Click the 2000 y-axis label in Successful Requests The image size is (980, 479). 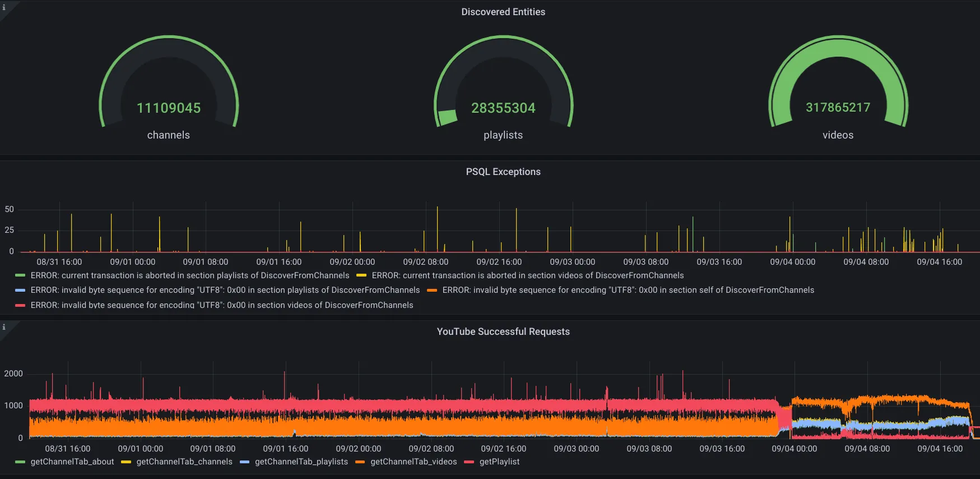click(x=13, y=374)
